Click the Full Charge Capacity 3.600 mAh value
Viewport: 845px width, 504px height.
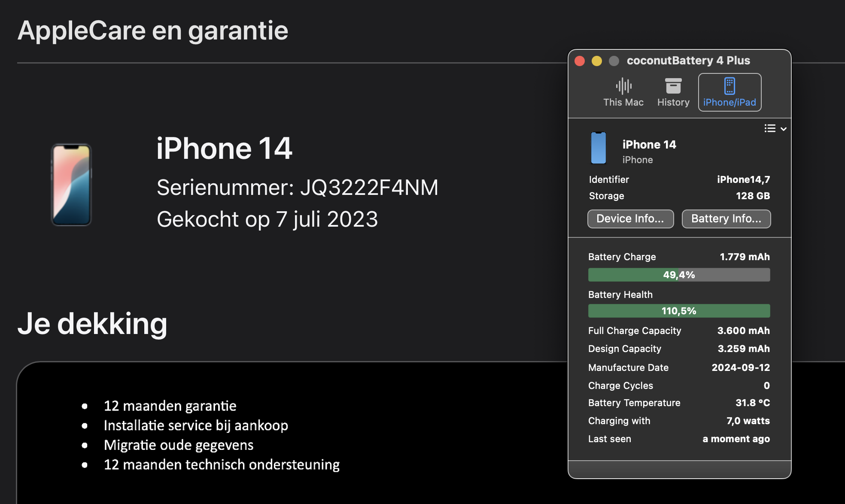743,331
